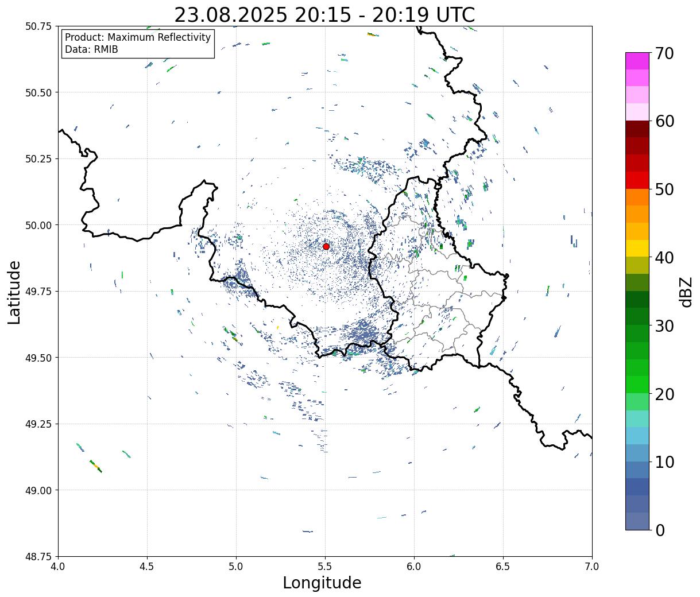Click the red radar location marker
700x597 pixels.
pos(326,246)
